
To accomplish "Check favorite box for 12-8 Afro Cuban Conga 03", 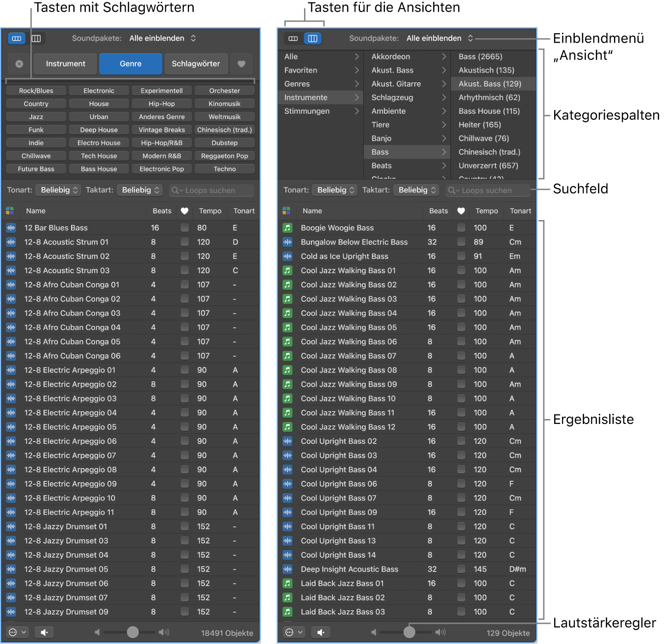I will 184,313.
